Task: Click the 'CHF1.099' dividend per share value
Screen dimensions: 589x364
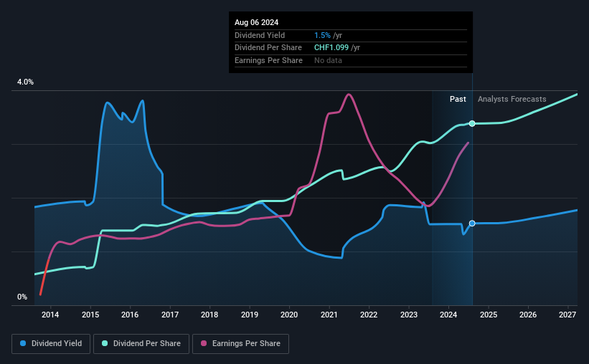Action: (x=331, y=48)
